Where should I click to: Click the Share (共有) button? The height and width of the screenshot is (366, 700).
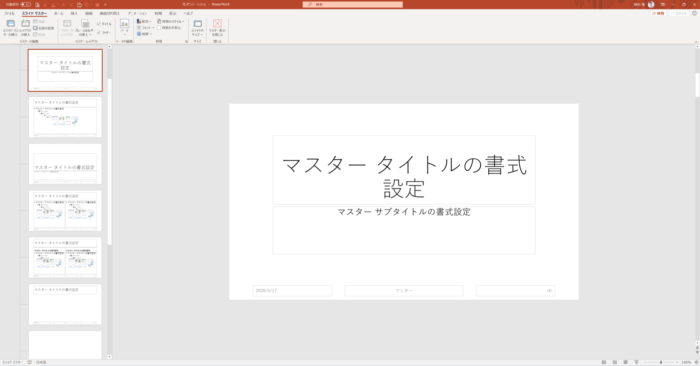(x=658, y=13)
